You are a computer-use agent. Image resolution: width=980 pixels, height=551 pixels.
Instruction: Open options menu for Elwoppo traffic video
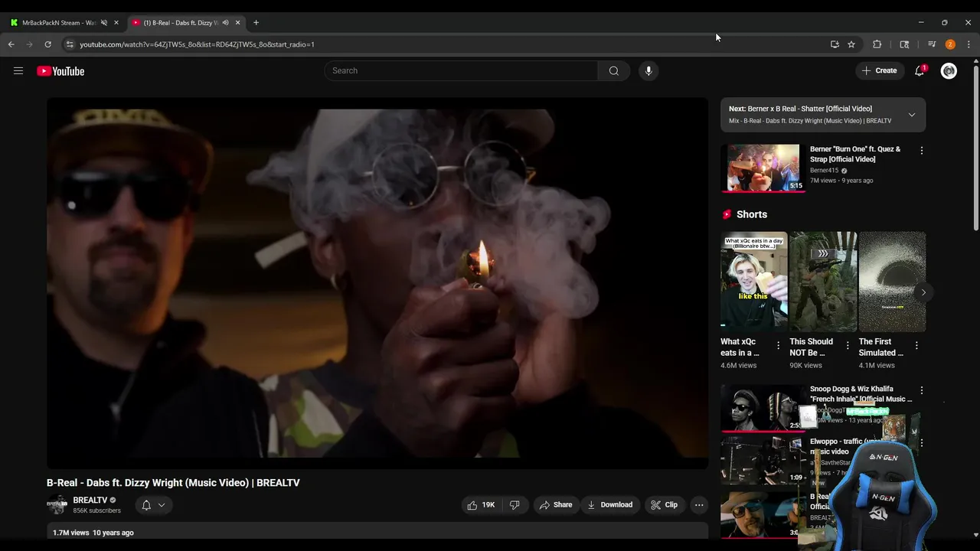click(x=922, y=443)
